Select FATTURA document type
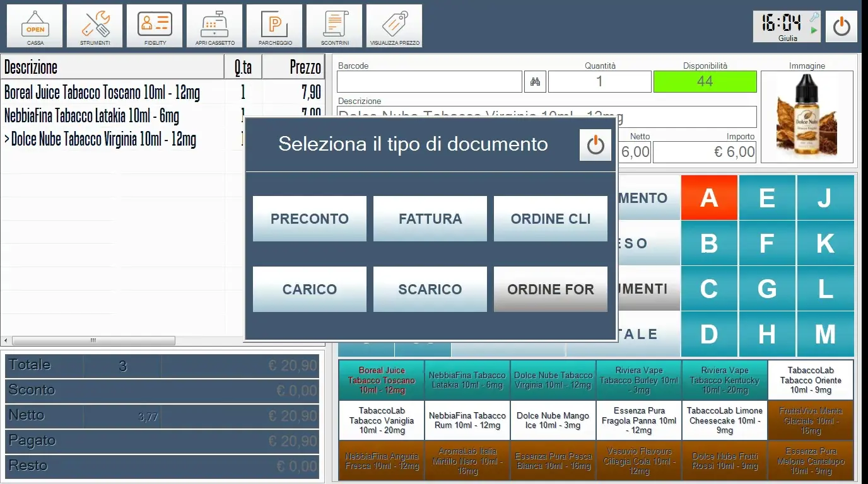Viewport: 868px width, 484px height. pyautogui.click(x=430, y=219)
